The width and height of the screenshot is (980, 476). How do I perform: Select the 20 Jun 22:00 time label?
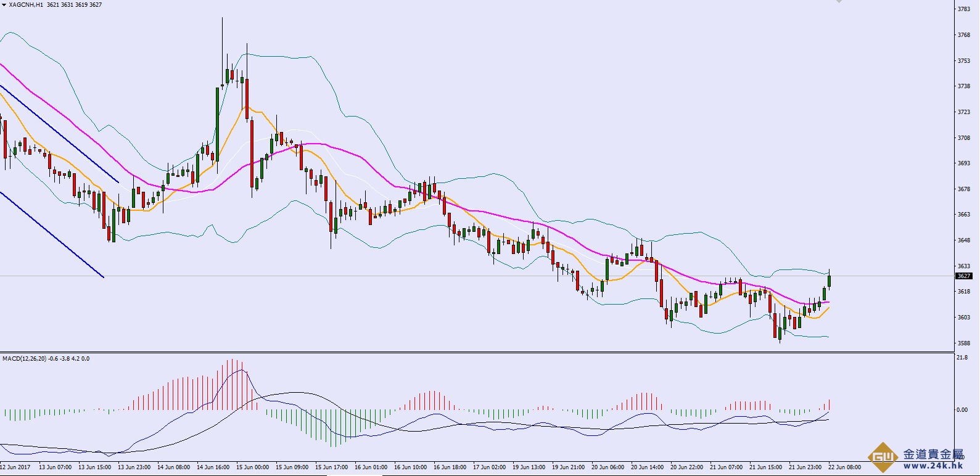[x=686, y=467]
